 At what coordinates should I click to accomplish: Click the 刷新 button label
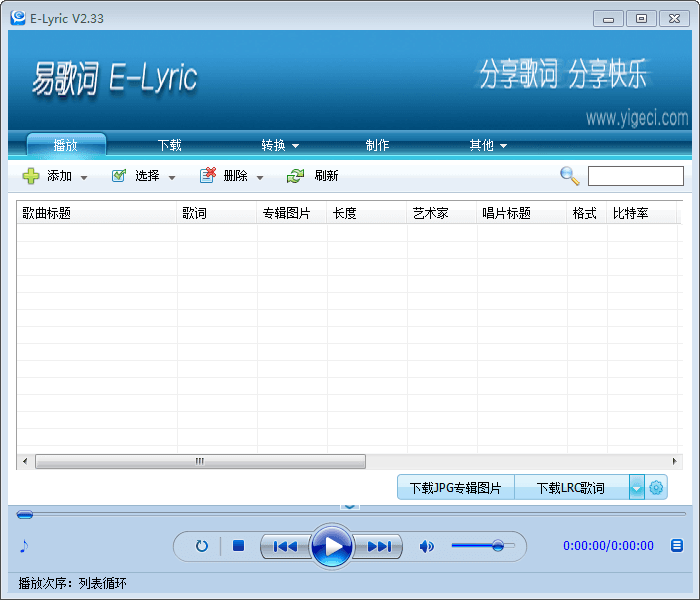click(326, 176)
